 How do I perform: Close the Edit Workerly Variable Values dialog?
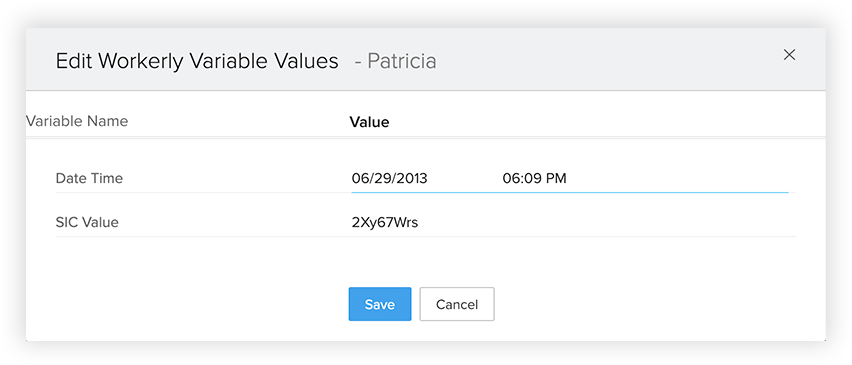pos(789,54)
